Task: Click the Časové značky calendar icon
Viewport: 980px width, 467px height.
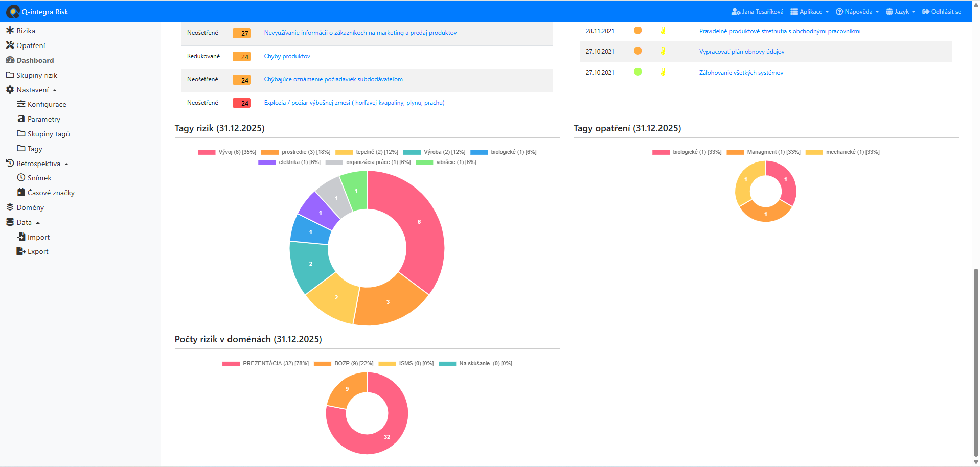Action: pos(21,193)
